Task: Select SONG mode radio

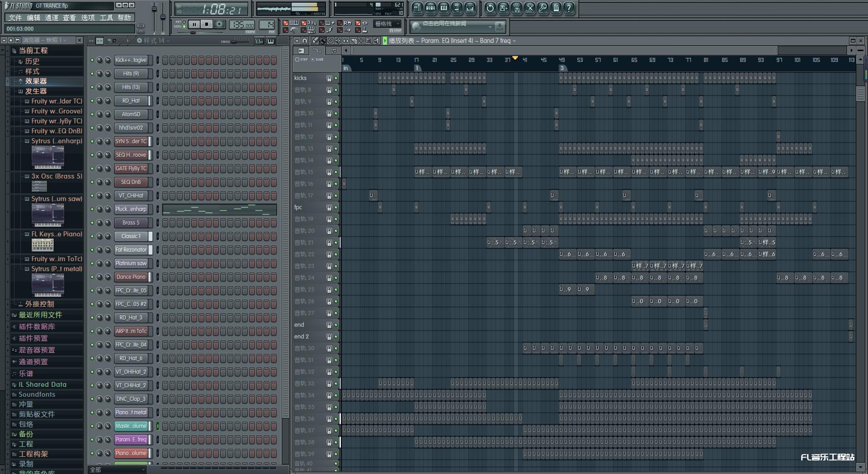Action: click(x=184, y=26)
